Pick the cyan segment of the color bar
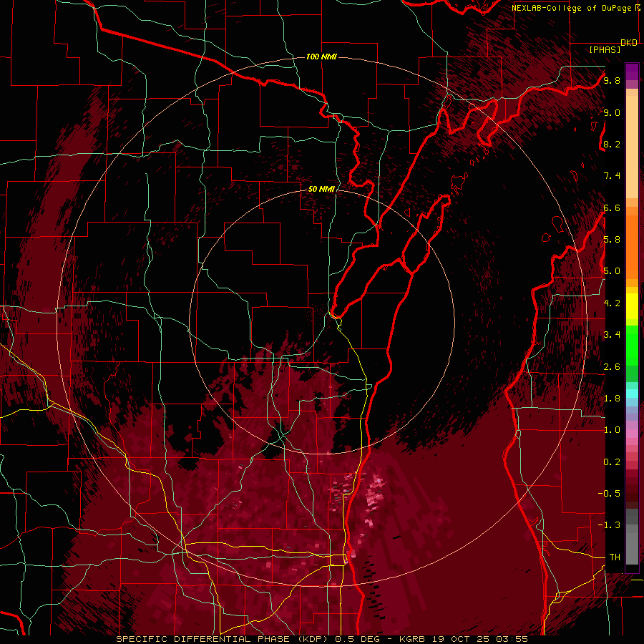The image size is (644, 644). coord(632,394)
